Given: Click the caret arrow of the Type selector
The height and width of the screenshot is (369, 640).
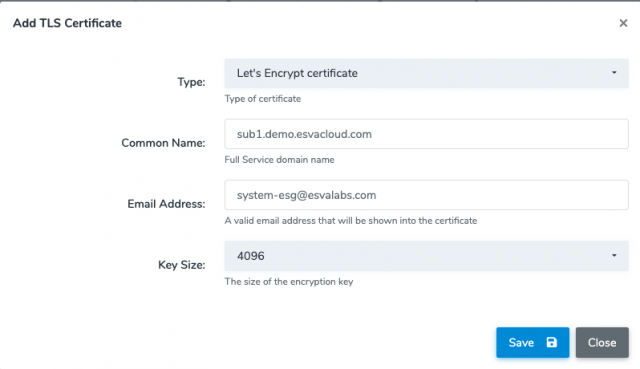Looking at the screenshot, I should [614, 73].
